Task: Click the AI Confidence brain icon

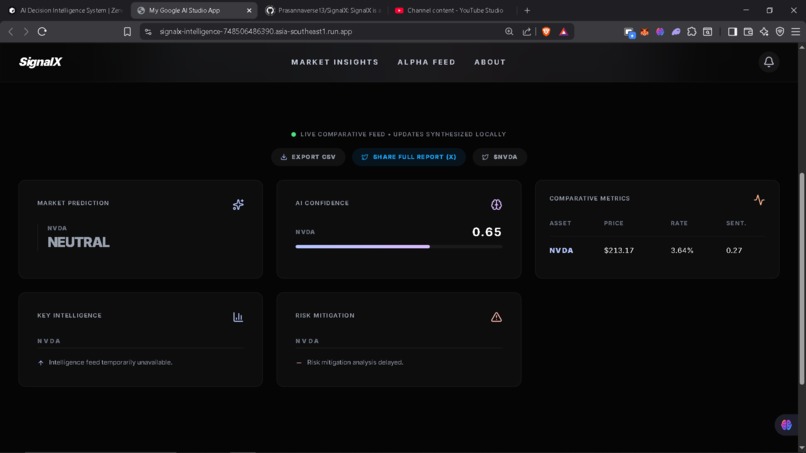Action: pyautogui.click(x=496, y=205)
